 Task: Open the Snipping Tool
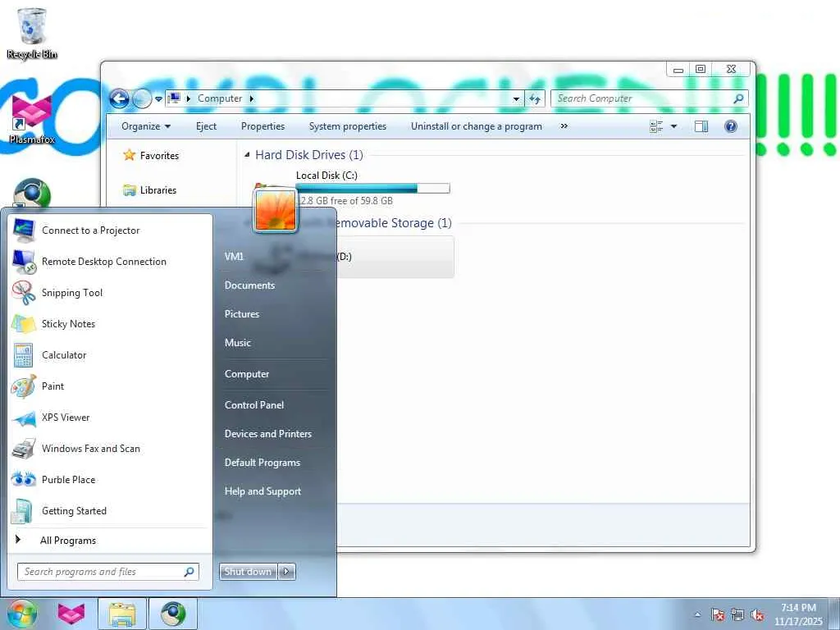tap(110, 293)
